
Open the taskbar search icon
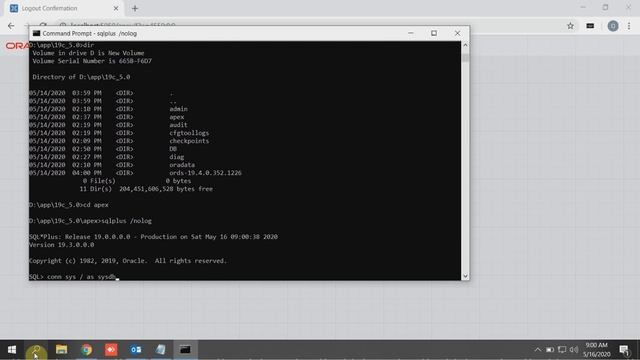(36, 350)
